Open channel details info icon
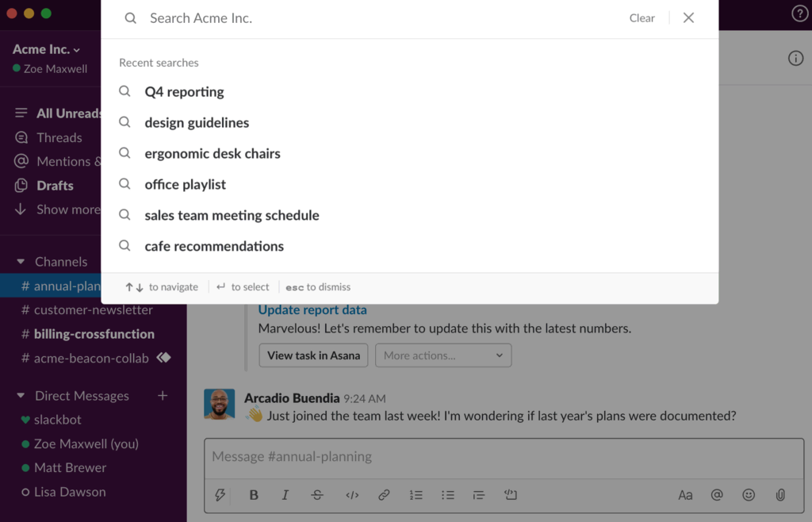 pos(795,58)
